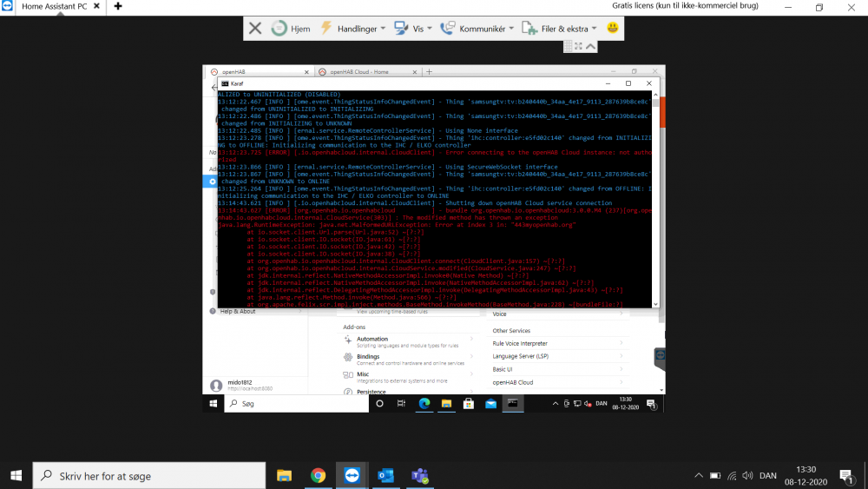Click the local search box 'Skriv her for at søge'
The image size is (868, 489).
148,476
